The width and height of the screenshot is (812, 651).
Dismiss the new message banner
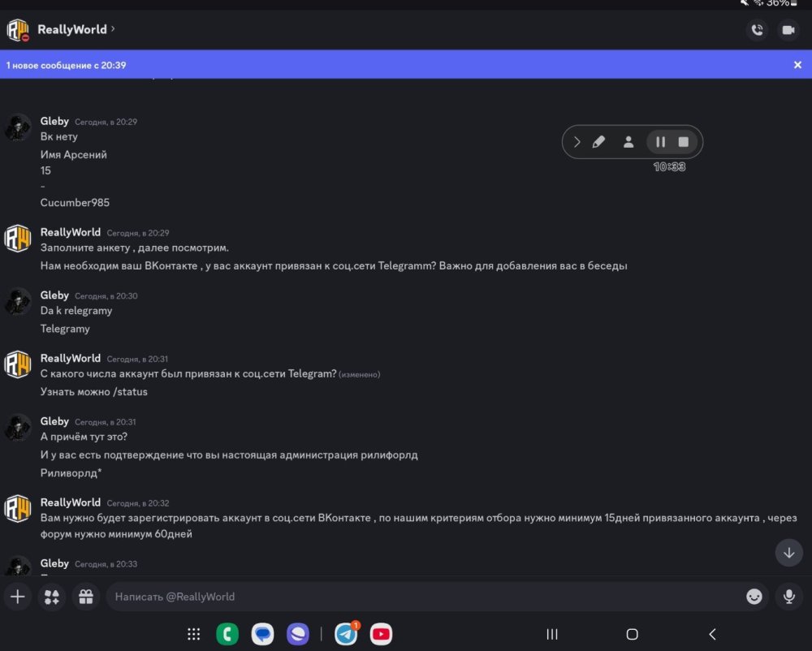point(797,65)
